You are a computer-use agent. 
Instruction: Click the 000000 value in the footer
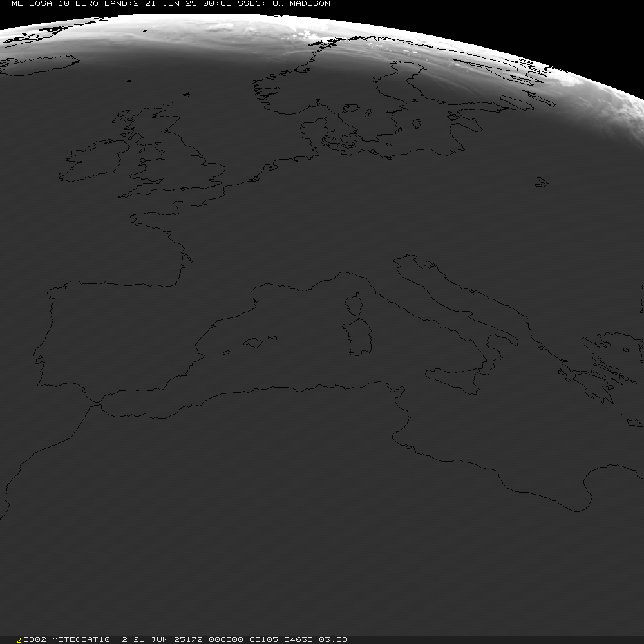coord(226,639)
